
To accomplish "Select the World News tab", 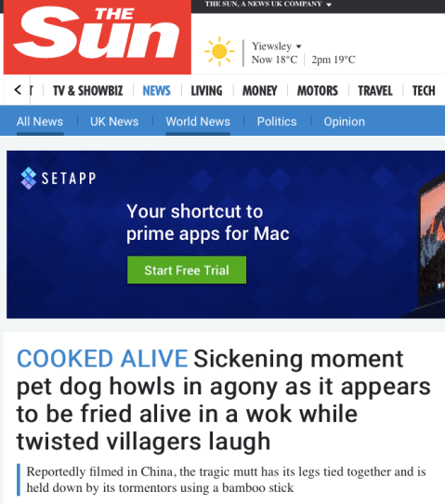I will (x=198, y=122).
